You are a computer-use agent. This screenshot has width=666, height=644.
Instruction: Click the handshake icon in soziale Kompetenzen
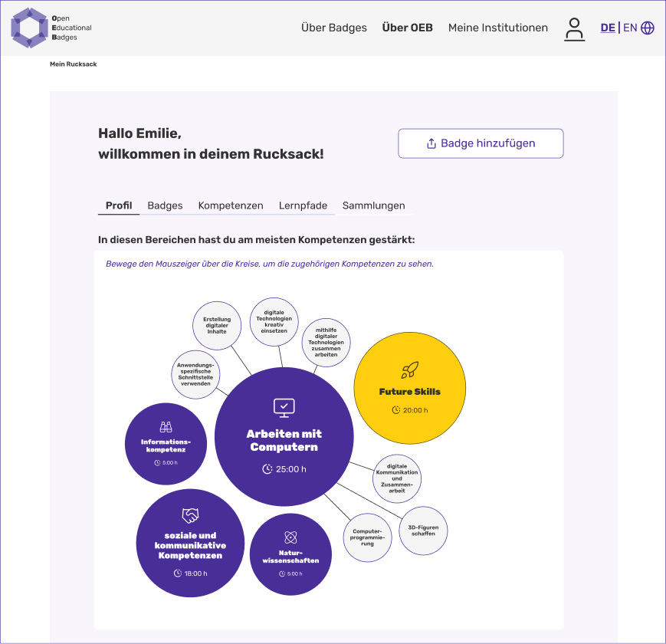tap(190, 515)
